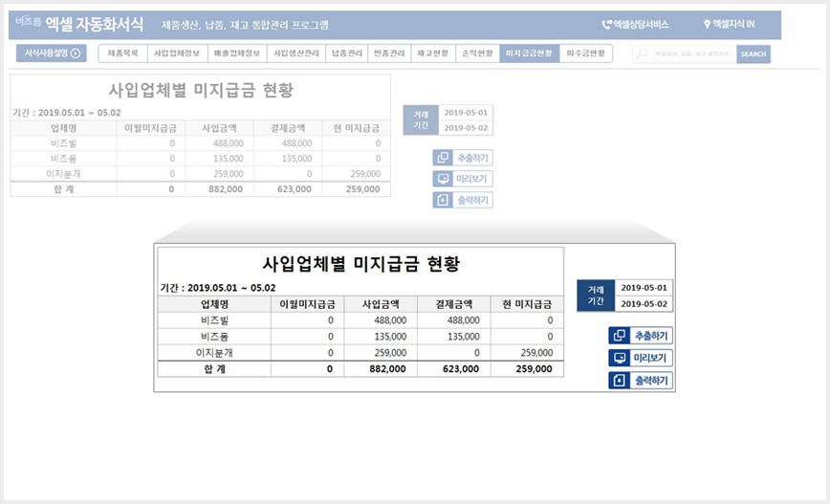Select end date 2019-05-02 in the faded top sheet
This screenshot has height=504, width=830.
coord(466,128)
